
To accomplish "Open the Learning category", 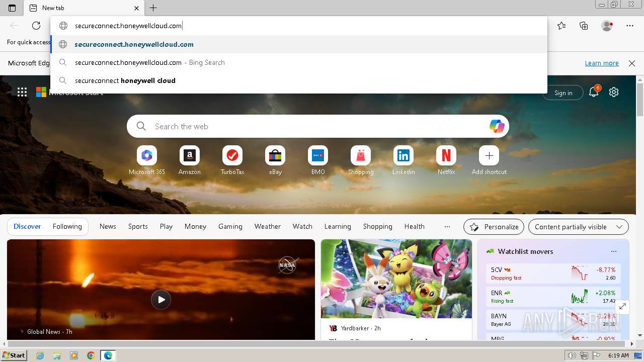I will [338, 226].
